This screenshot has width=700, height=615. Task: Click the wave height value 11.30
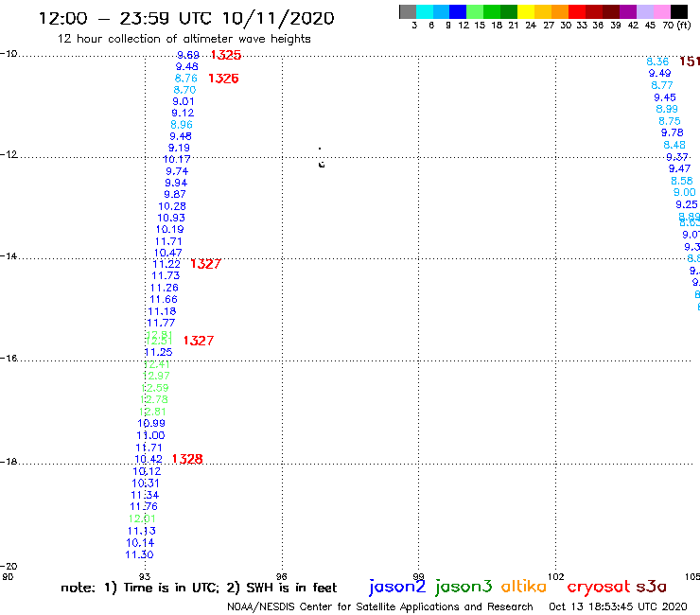(x=139, y=554)
